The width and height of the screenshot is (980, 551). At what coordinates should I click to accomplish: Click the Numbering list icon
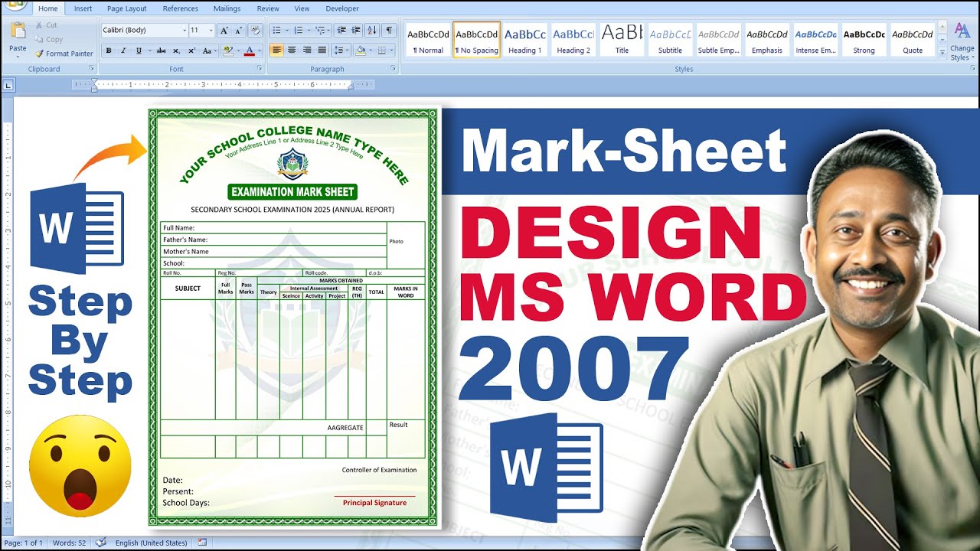click(298, 31)
